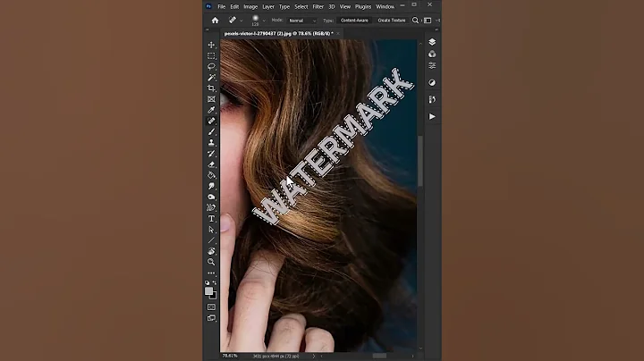Select the Eraser tool

(x=211, y=164)
